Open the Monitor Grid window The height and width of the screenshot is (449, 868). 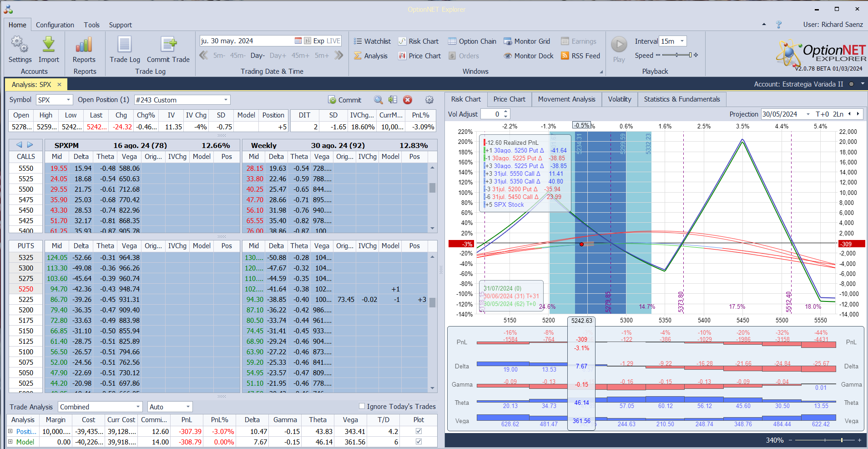pyautogui.click(x=527, y=41)
